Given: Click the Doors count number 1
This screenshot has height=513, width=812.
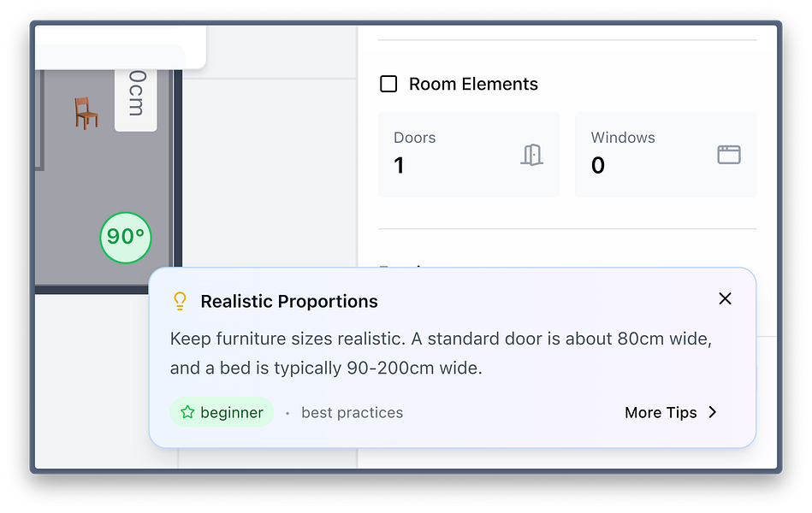Looking at the screenshot, I should [x=399, y=165].
